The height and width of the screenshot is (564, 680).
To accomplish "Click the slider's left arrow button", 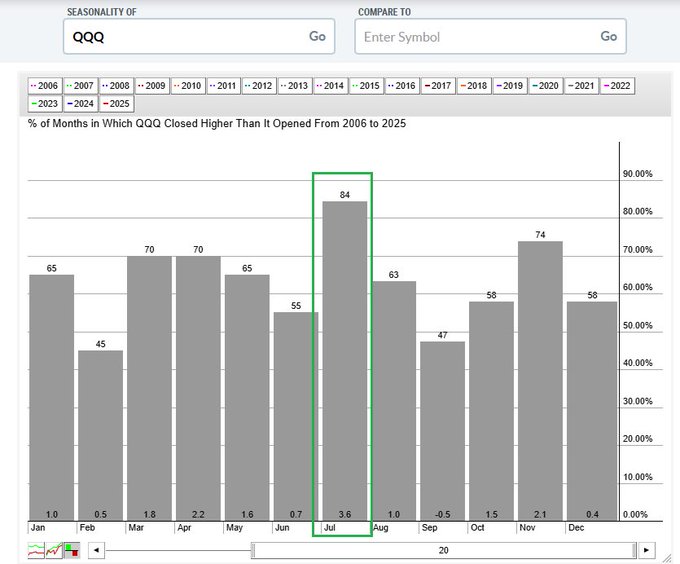I will (x=96, y=550).
